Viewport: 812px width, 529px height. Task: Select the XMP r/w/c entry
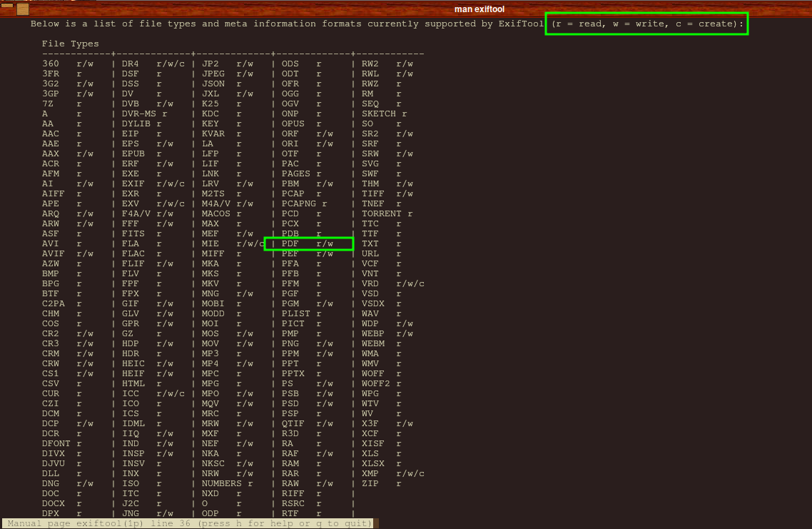pyautogui.click(x=392, y=473)
